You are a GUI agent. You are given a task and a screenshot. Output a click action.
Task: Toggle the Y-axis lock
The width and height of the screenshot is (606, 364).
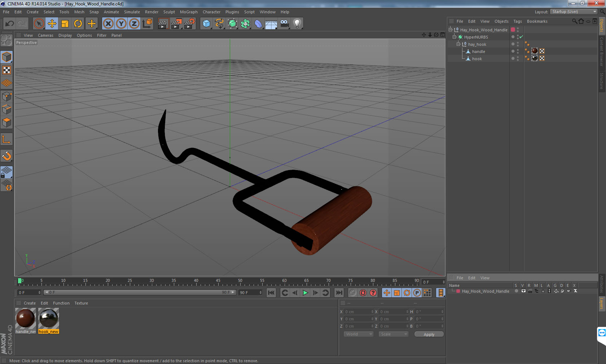[121, 24]
